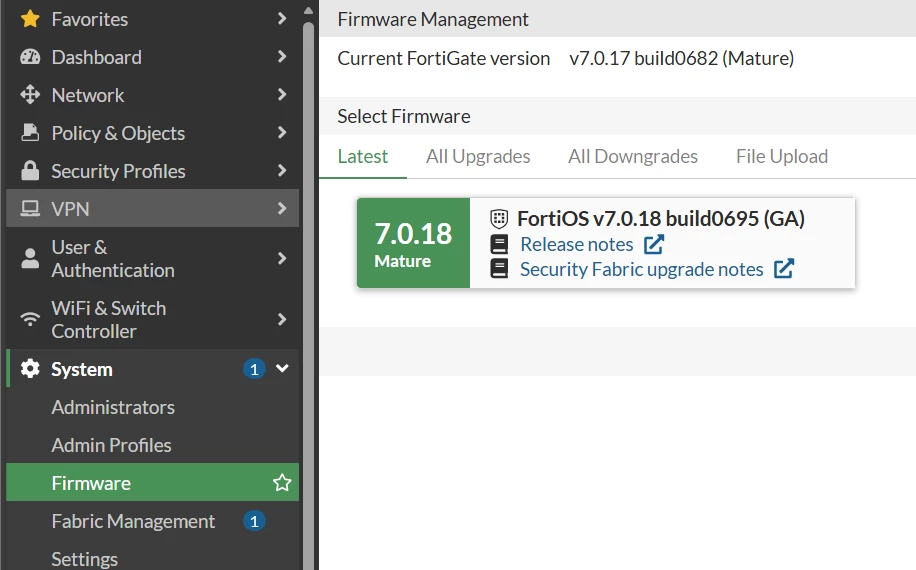916x570 pixels.
Task: Click the Security Profiles lock icon
Action: click(30, 171)
